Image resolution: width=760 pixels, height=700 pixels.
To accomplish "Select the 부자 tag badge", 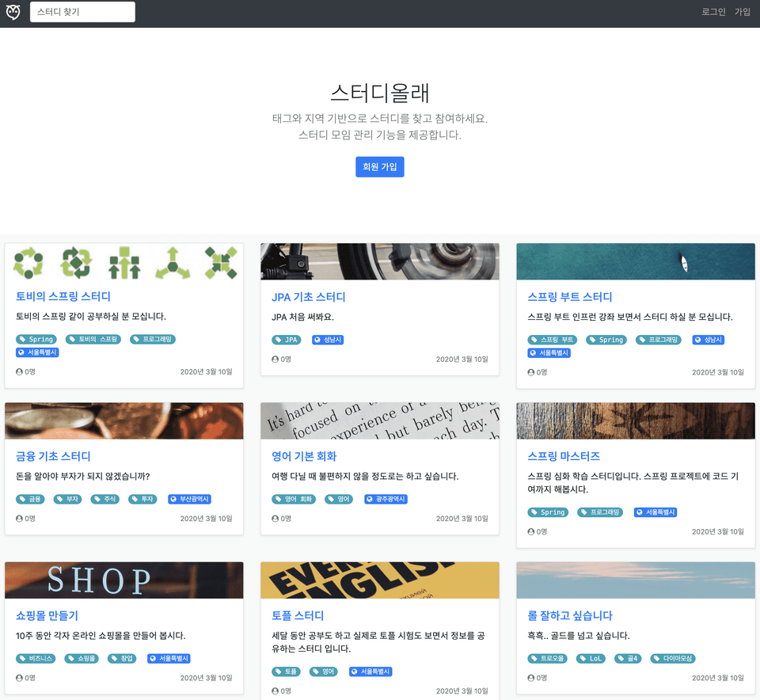I will [67, 500].
